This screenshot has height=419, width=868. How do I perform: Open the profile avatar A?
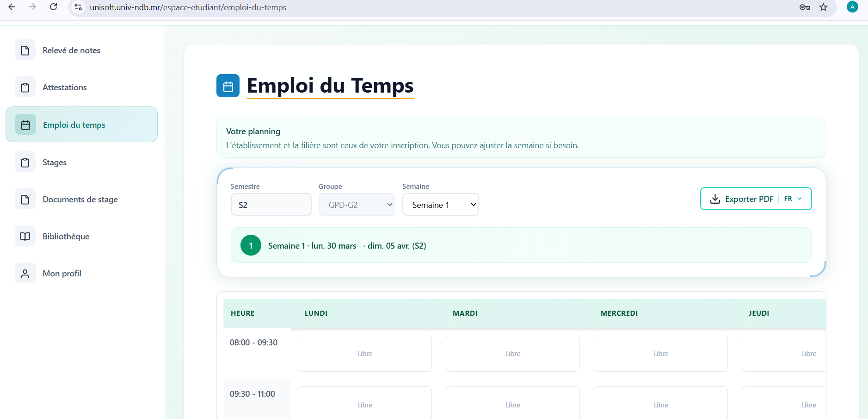point(852,7)
